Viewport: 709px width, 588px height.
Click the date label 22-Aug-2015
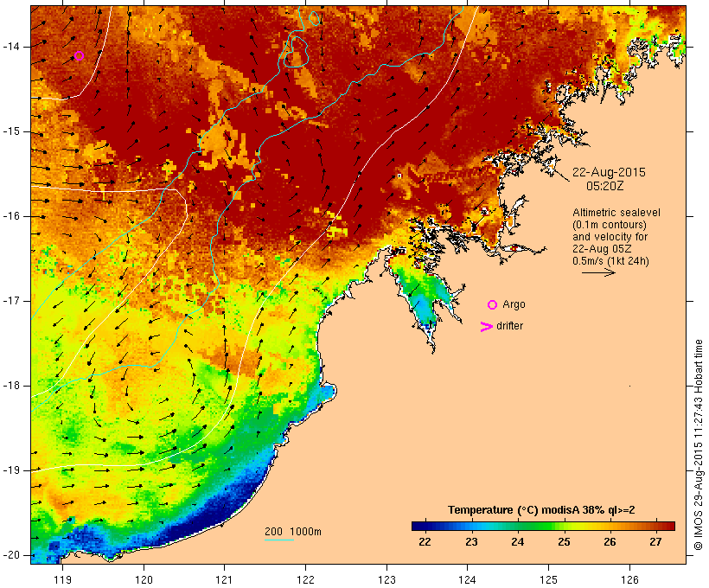(609, 172)
